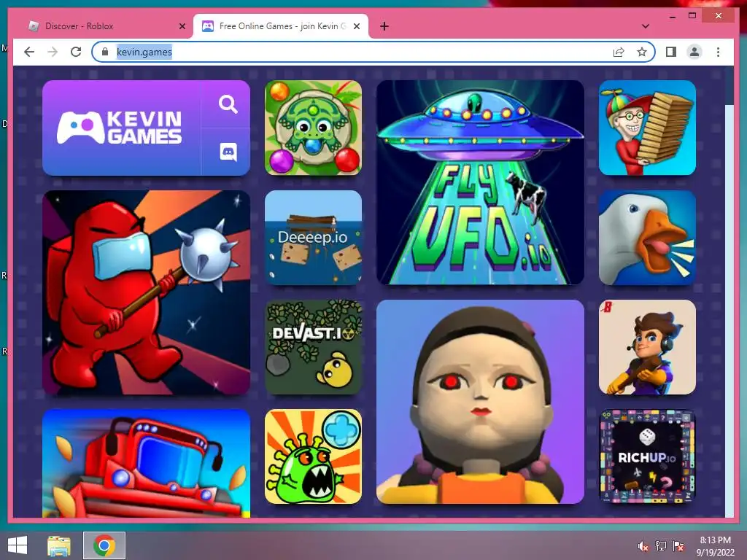Open the Kevin Games search icon

click(228, 104)
